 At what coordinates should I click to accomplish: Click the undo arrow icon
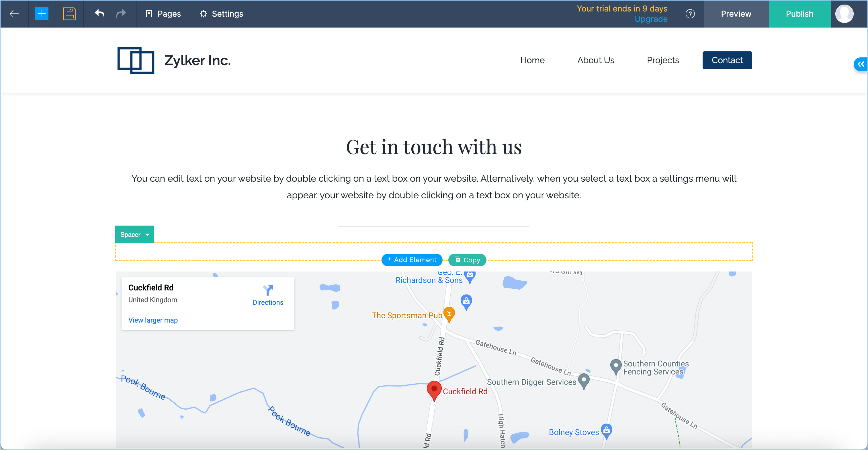[99, 14]
